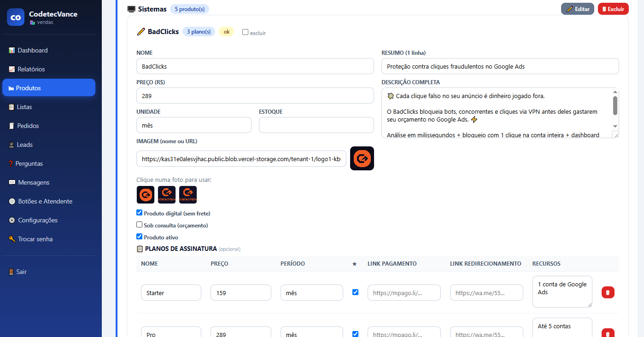Toggle the Starter plan star checkbox
This screenshot has width=644, height=337.
tap(355, 292)
